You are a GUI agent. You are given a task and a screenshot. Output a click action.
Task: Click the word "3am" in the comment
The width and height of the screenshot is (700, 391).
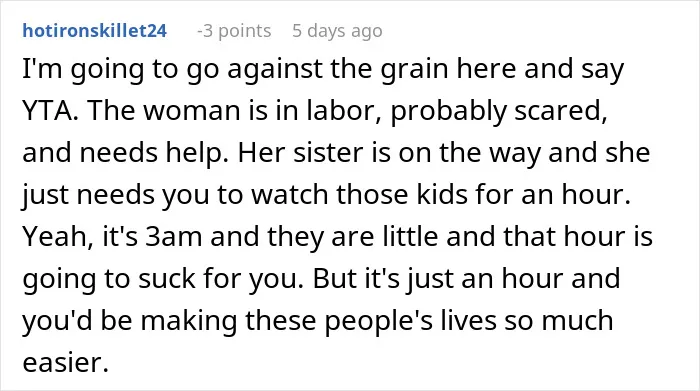tap(174, 237)
